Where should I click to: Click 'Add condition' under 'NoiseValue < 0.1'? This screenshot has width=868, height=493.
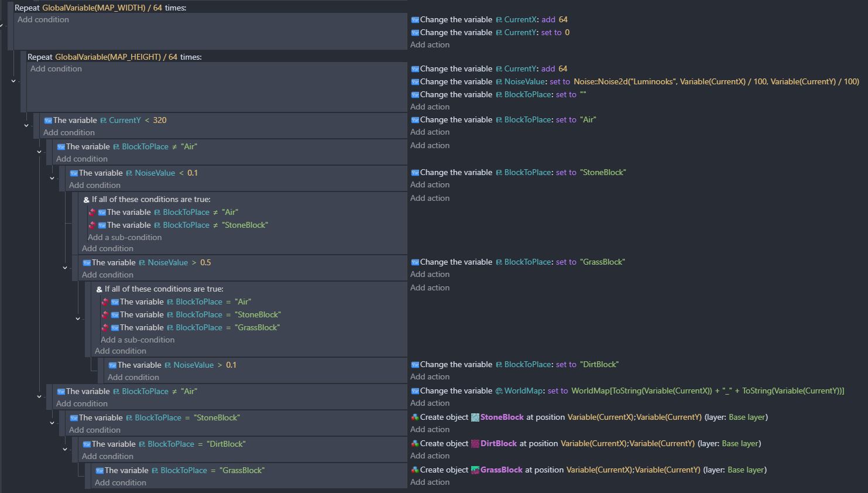(x=95, y=186)
